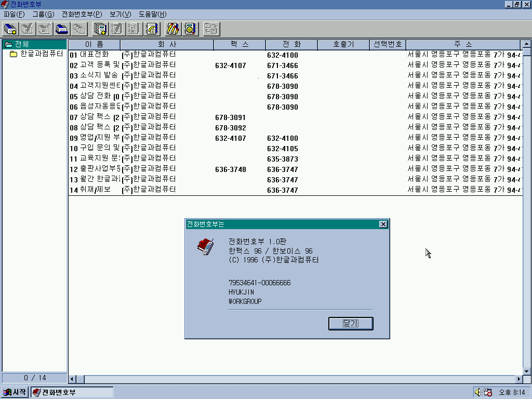Click the 0 / 14 status counter
The width and height of the screenshot is (532, 399).
point(35,378)
